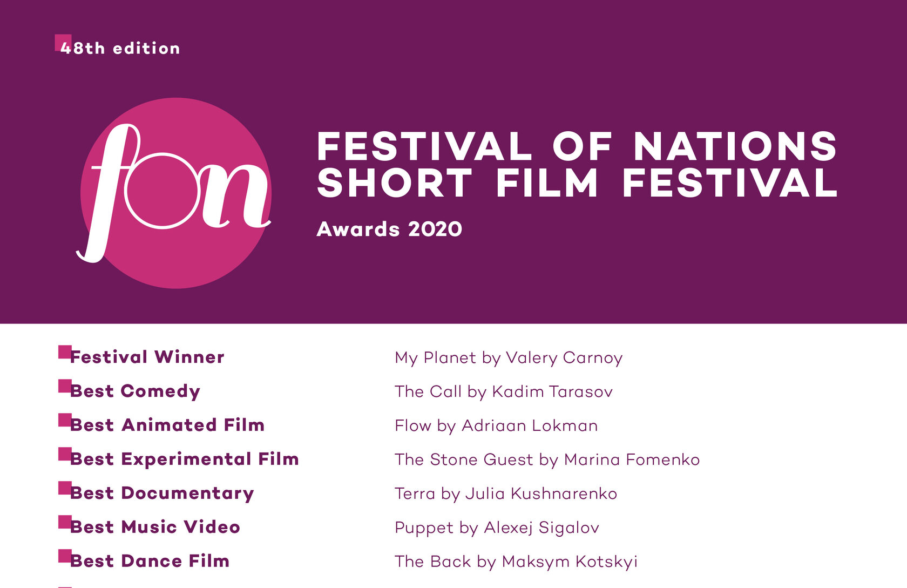907x588 pixels.
Task: Open Puppet by Alexej Sigalov
Action: pyautogui.click(x=497, y=528)
